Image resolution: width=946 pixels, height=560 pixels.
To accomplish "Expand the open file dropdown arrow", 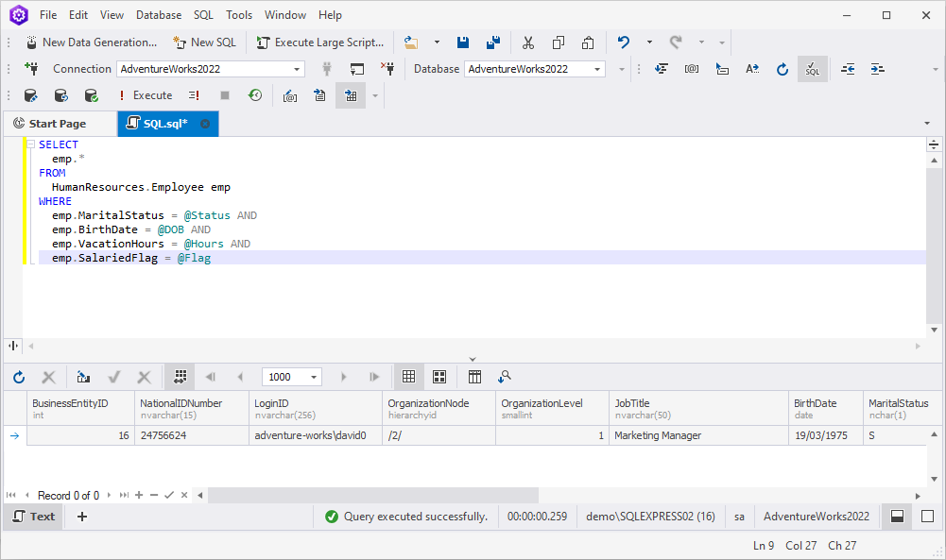I will point(437,42).
